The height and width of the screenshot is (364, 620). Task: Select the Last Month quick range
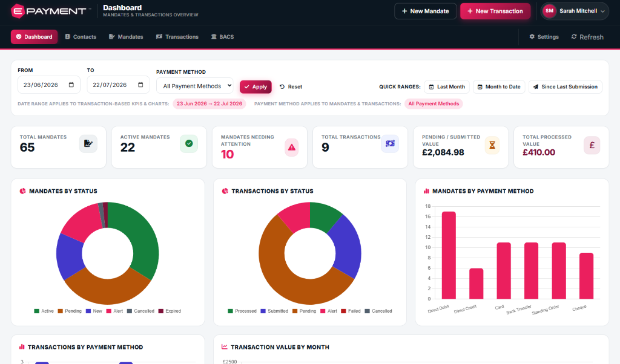(447, 87)
